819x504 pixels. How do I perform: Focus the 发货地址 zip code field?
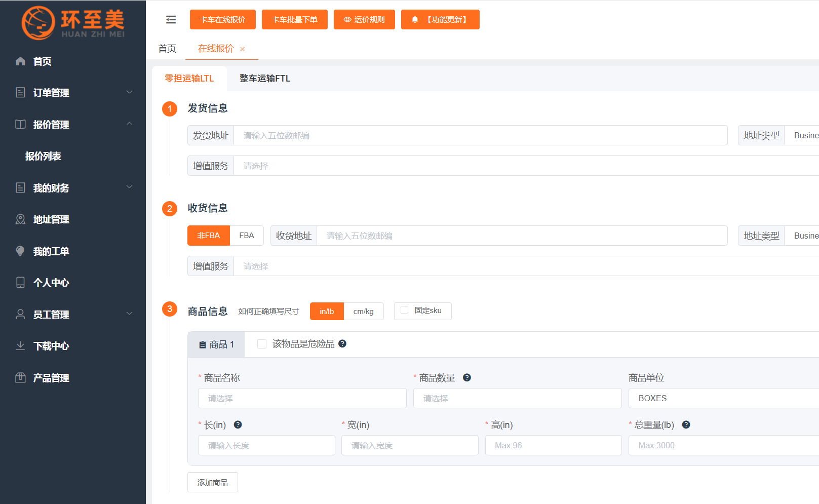point(481,135)
